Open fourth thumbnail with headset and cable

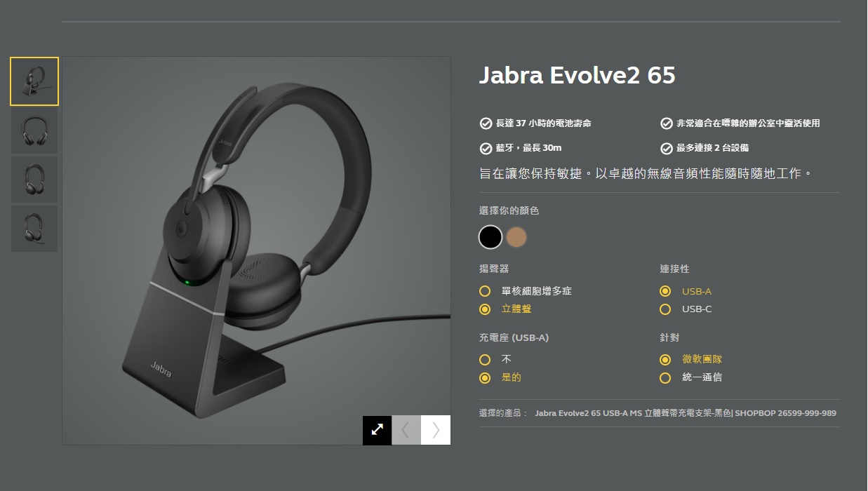click(34, 229)
